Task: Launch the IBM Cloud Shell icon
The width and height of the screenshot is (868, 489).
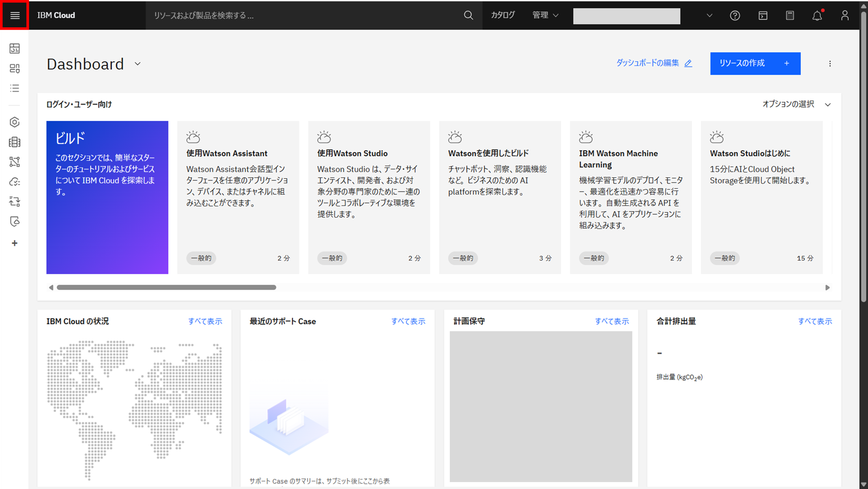Action: tap(763, 16)
